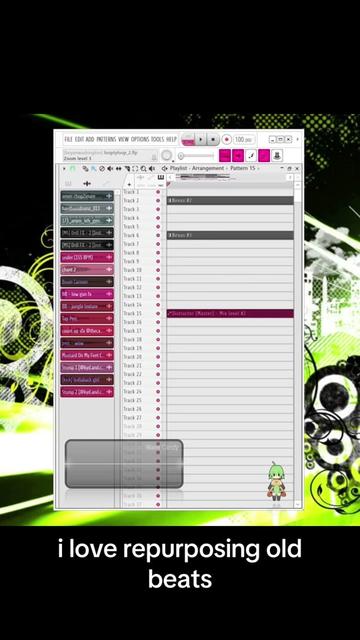Mute Track 6 via its dot

coord(158,236)
